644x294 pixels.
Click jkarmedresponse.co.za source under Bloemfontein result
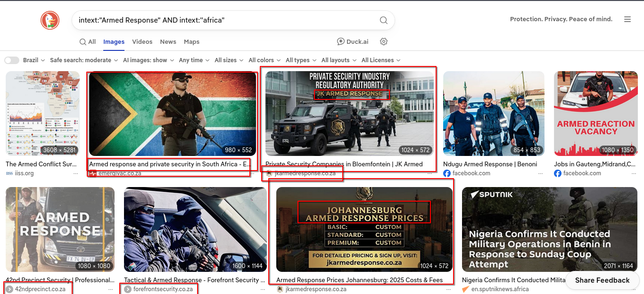[x=305, y=173]
